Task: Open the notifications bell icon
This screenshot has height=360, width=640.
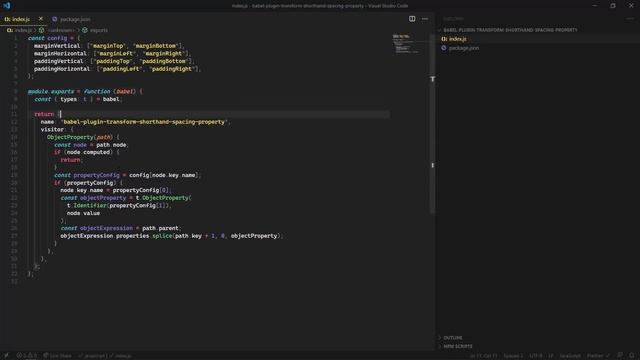Action: click(x=632, y=356)
